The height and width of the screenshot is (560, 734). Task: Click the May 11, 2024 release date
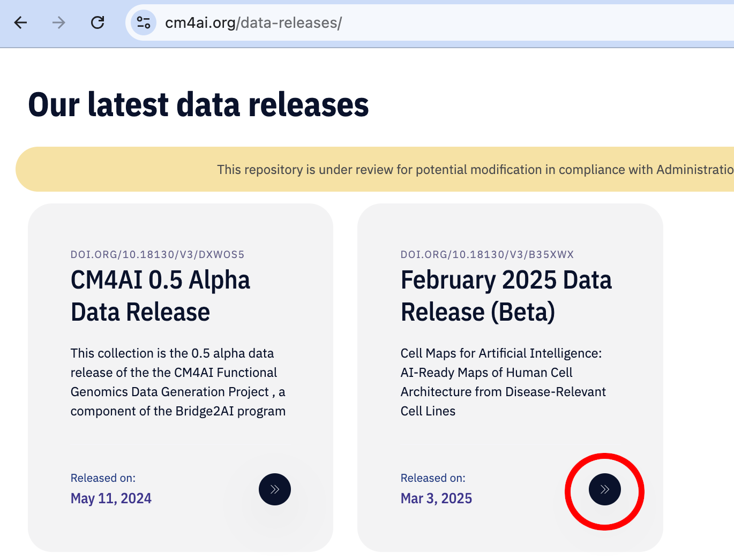point(111,498)
